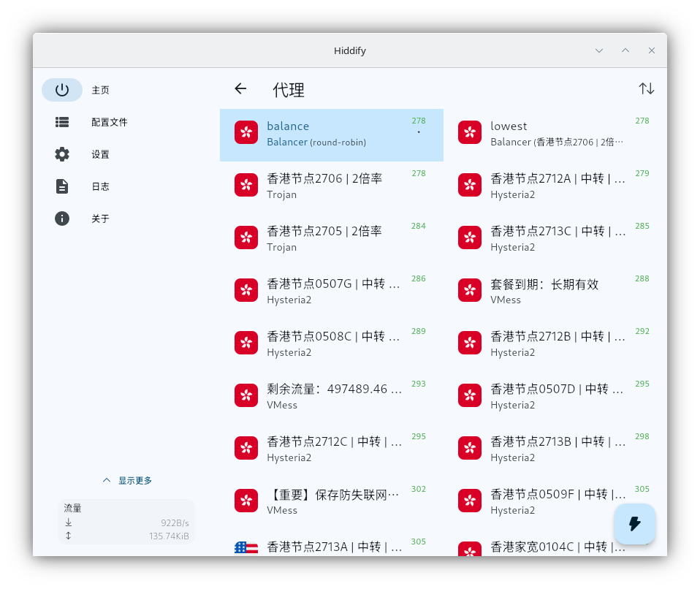Select the balance round-robin proxy

coord(331,134)
